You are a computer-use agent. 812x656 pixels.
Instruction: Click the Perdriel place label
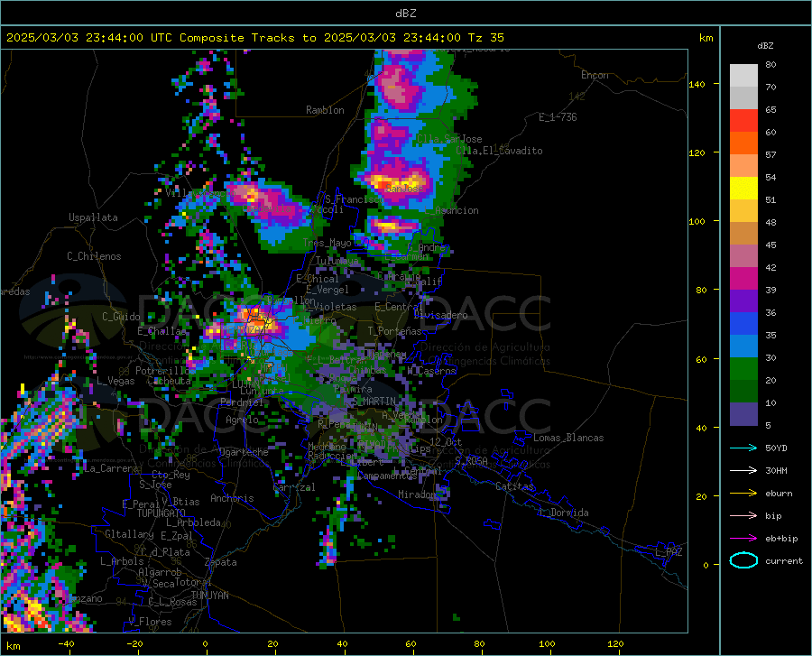click(x=242, y=402)
